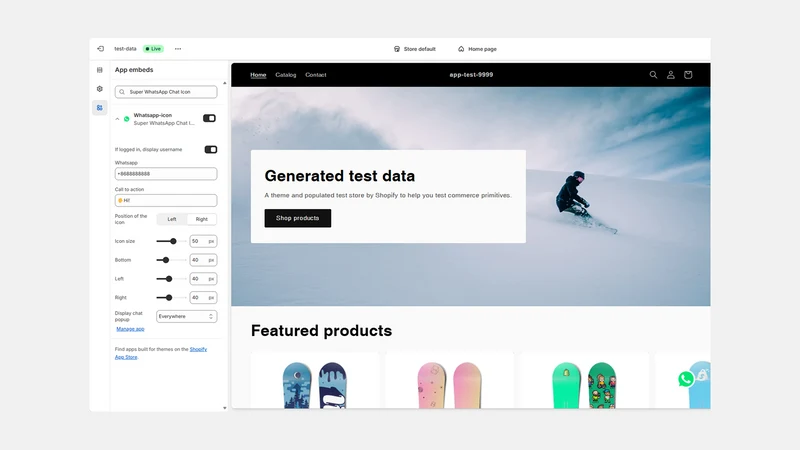Select Left icon position
Image resolution: width=800 pixels, height=450 pixels.
pos(172,219)
